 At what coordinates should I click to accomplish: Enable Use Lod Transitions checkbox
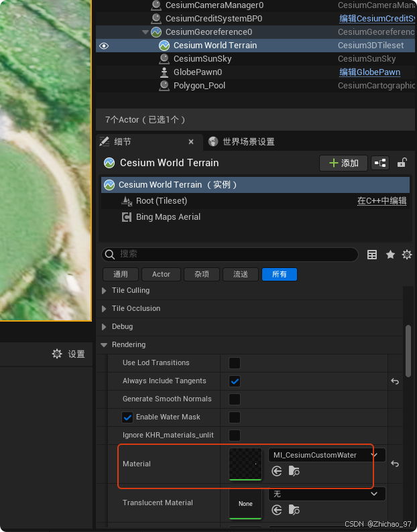(235, 363)
